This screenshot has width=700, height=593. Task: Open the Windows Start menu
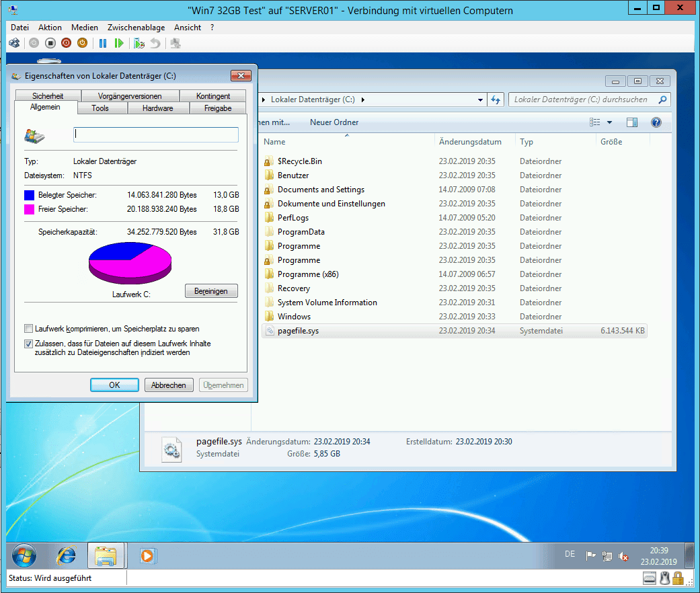[x=24, y=556]
